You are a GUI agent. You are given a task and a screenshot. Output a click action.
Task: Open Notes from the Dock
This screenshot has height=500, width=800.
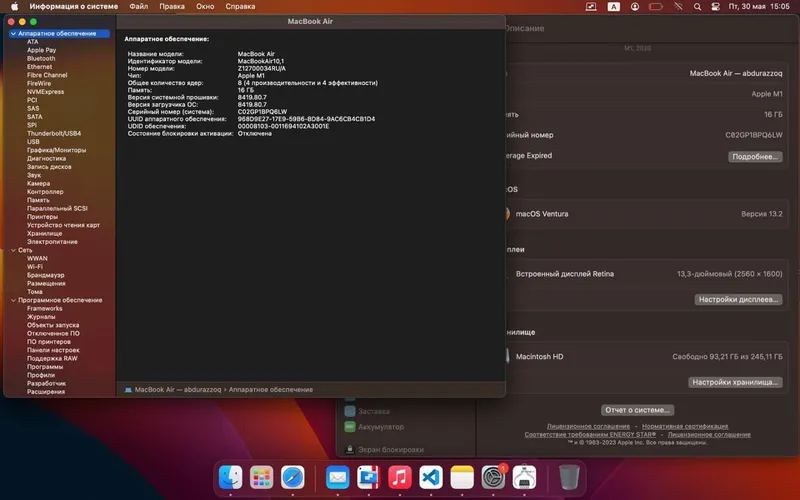coord(462,478)
